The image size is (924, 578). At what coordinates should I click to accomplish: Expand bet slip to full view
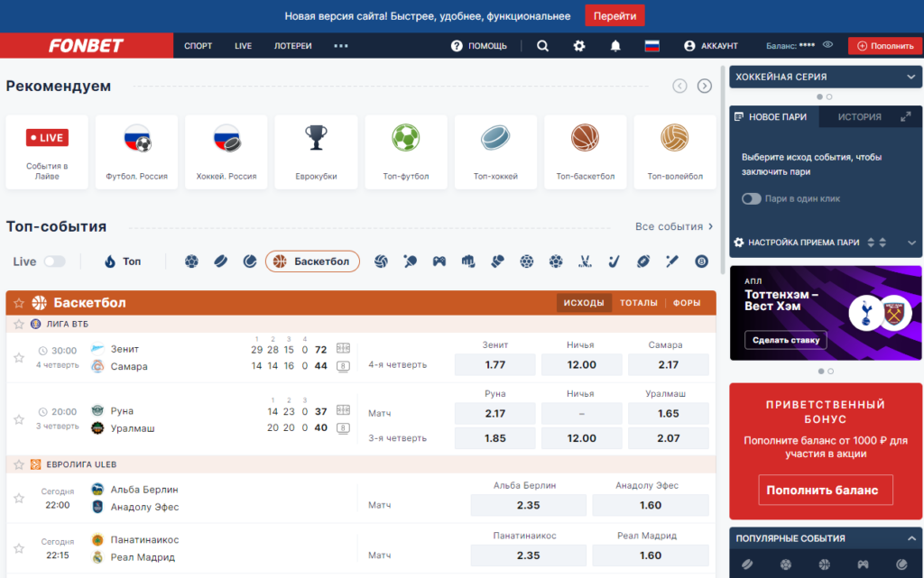coord(906,116)
